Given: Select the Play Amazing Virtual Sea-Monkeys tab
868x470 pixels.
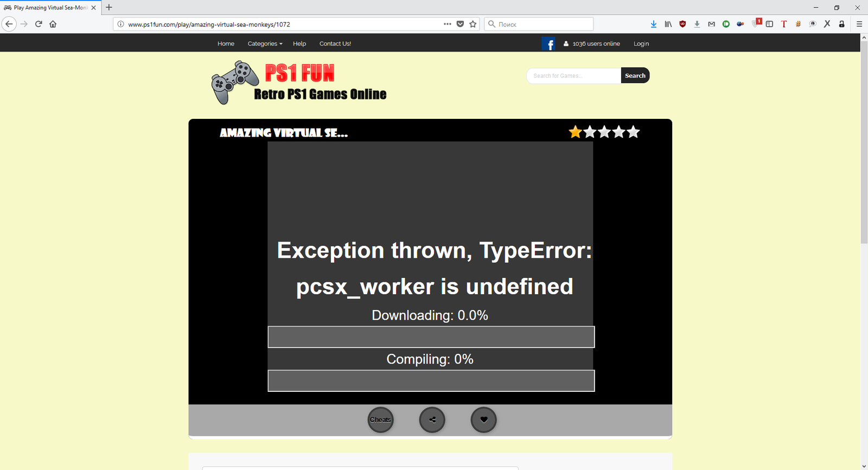Looking at the screenshot, I should coord(50,8).
